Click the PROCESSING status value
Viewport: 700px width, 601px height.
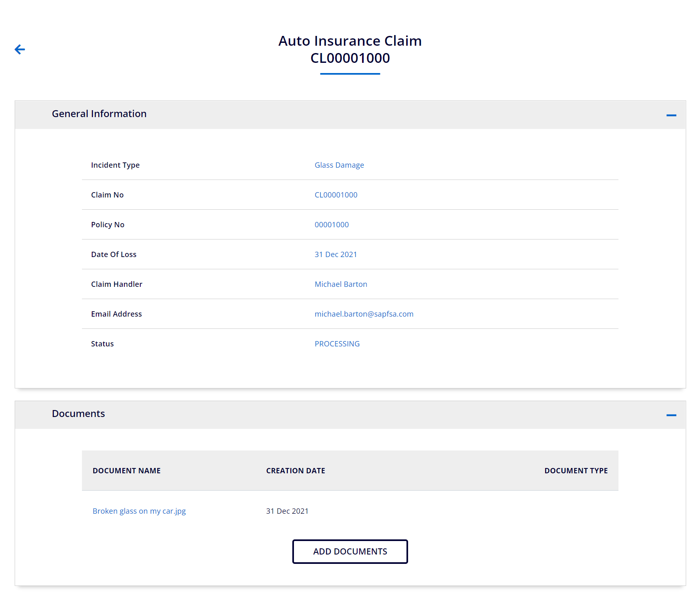(x=337, y=344)
